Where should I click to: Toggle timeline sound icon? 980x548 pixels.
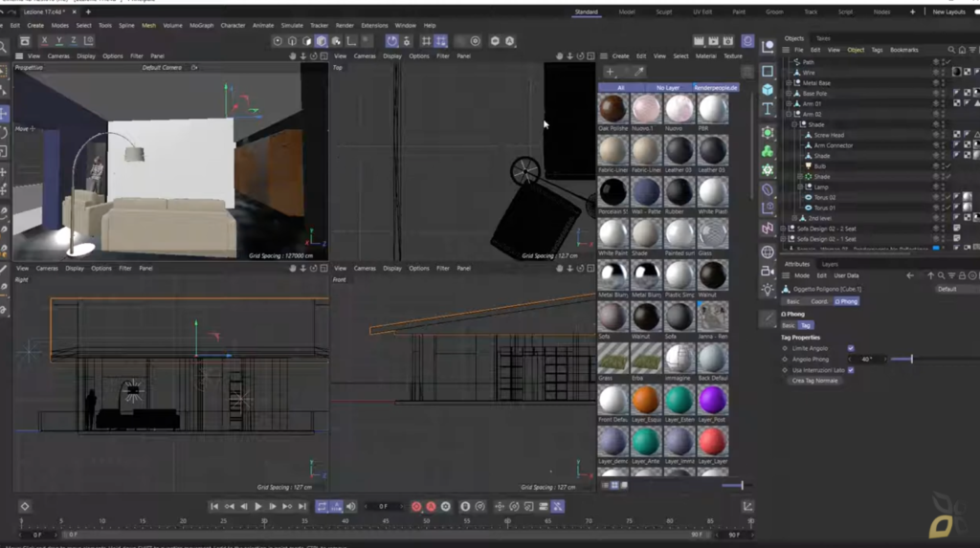point(350,507)
